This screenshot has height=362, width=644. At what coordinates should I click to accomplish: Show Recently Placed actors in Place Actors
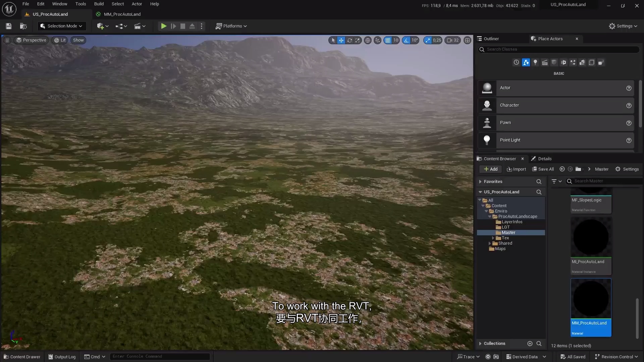[x=516, y=62]
